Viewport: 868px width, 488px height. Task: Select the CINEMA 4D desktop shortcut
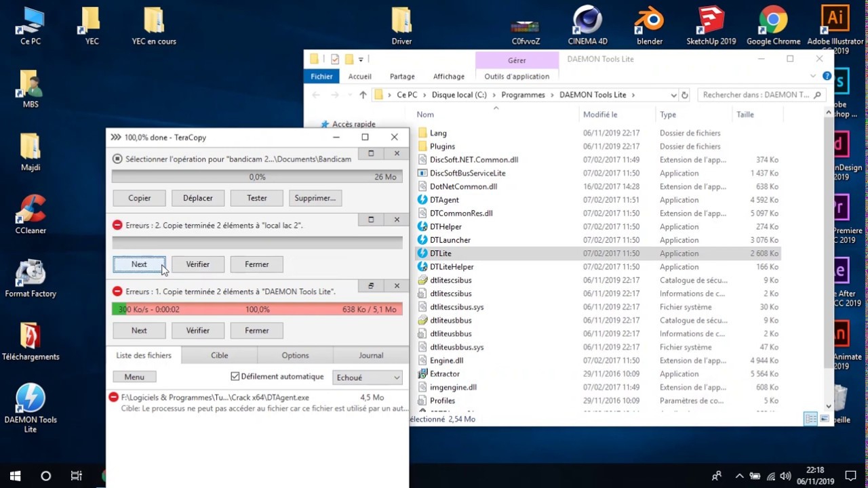coord(587,26)
